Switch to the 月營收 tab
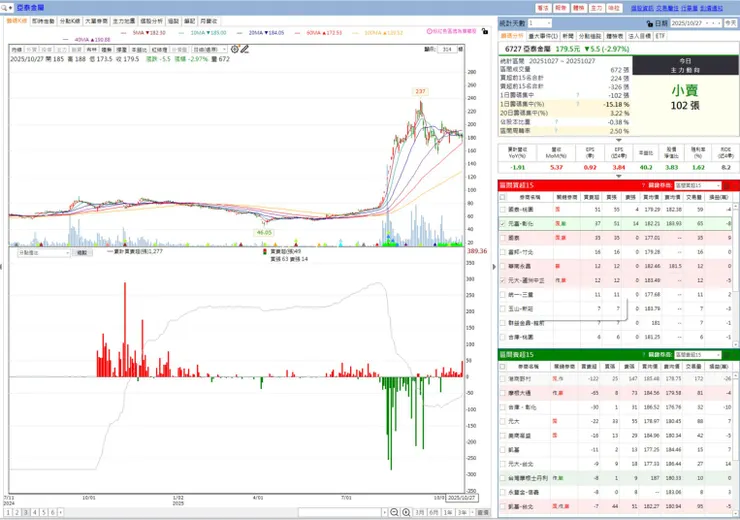The width and height of the screenshot is (740, 520). point(209,21)
